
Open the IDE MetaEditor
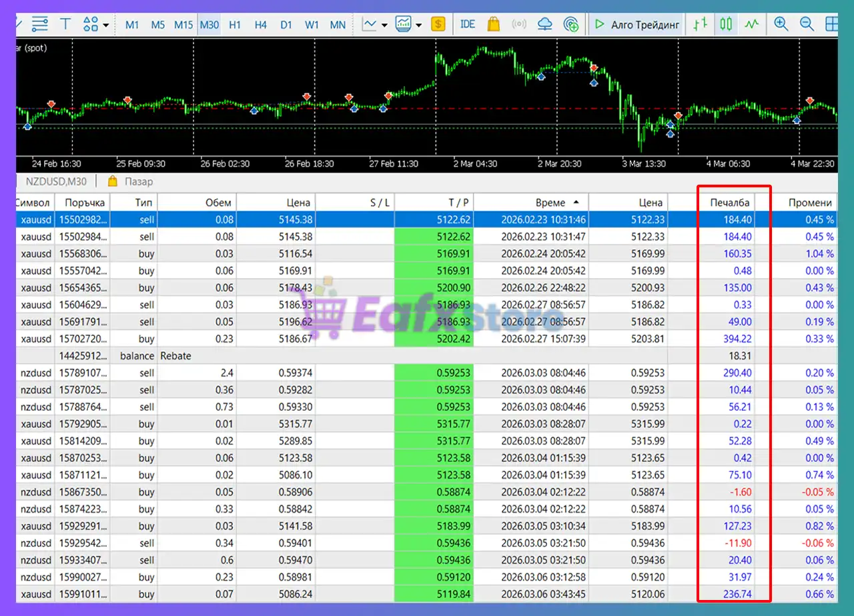click(x=468, y=24)
